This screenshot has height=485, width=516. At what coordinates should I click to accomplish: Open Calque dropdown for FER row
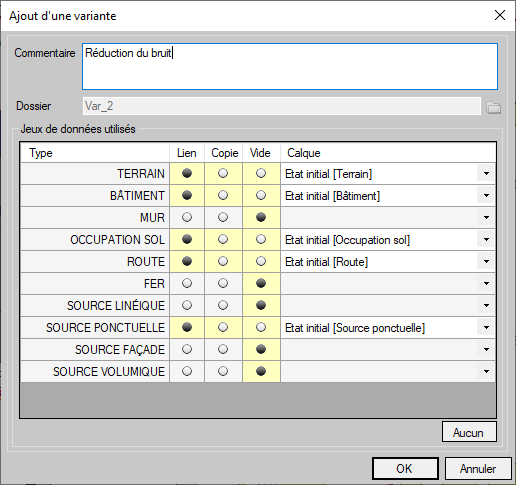click(486, 283)
